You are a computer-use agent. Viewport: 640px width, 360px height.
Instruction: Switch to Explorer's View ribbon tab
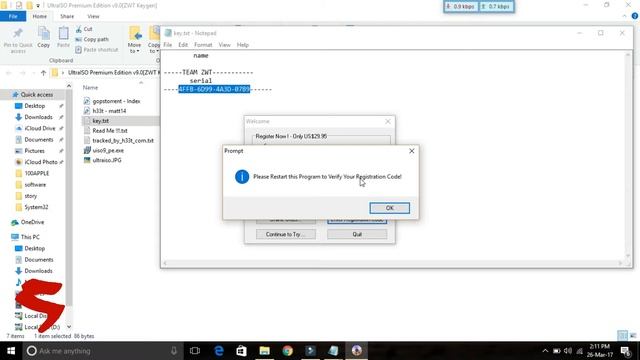click(93, 16)
